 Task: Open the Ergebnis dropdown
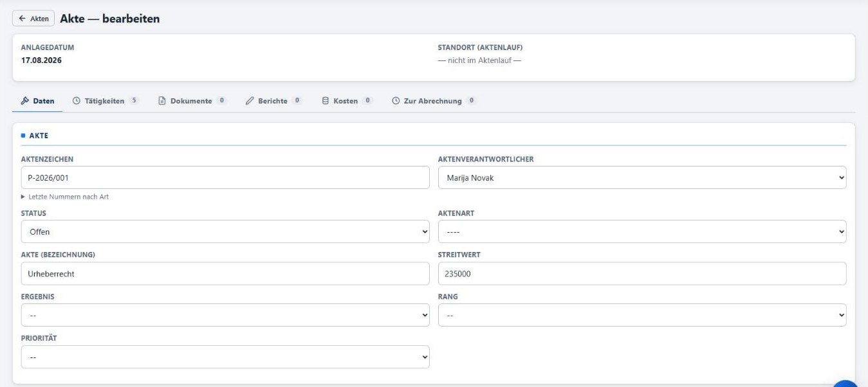point(225,315)
